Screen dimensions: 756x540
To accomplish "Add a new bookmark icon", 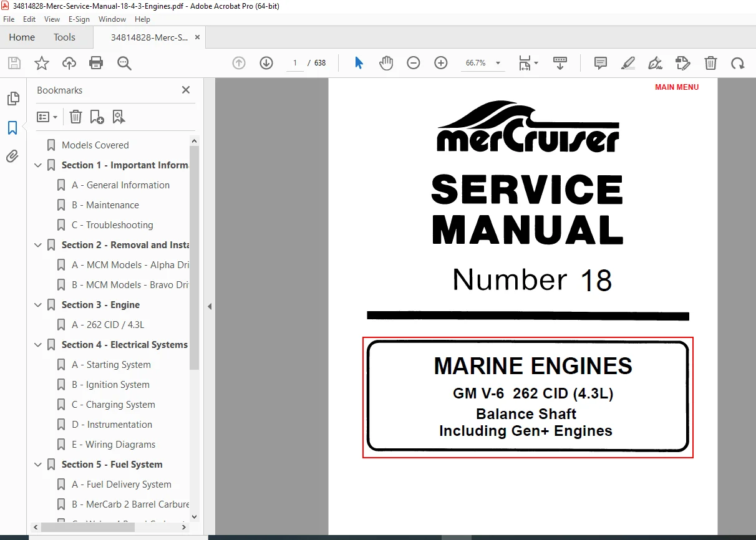I will pyautogui.click(x=97, y=117).
